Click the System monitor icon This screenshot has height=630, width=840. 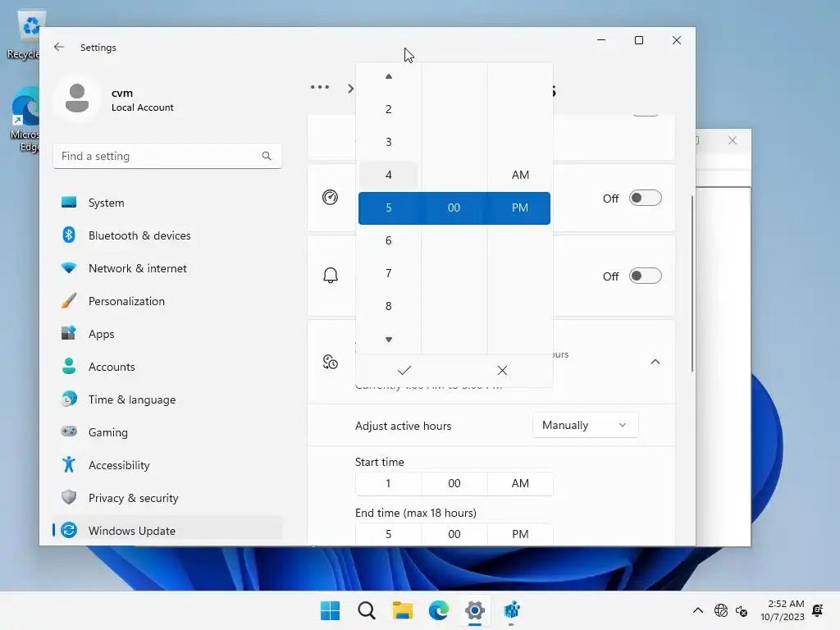click(x=69, y=202)
